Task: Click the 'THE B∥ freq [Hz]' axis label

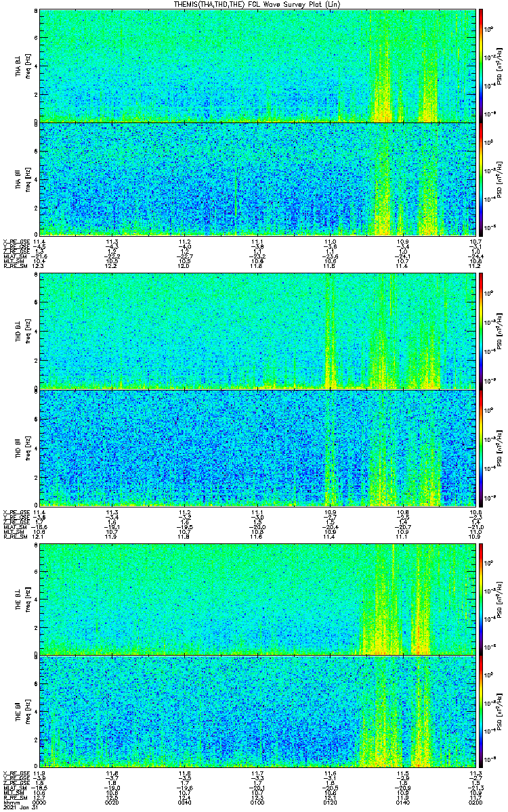Action: coord(23,712)
